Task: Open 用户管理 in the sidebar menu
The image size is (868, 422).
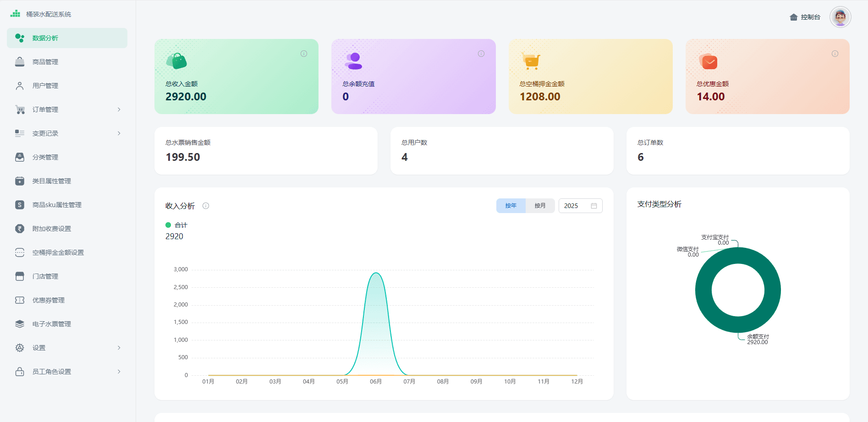Action: pyautogui.click(x=45, y=86)
